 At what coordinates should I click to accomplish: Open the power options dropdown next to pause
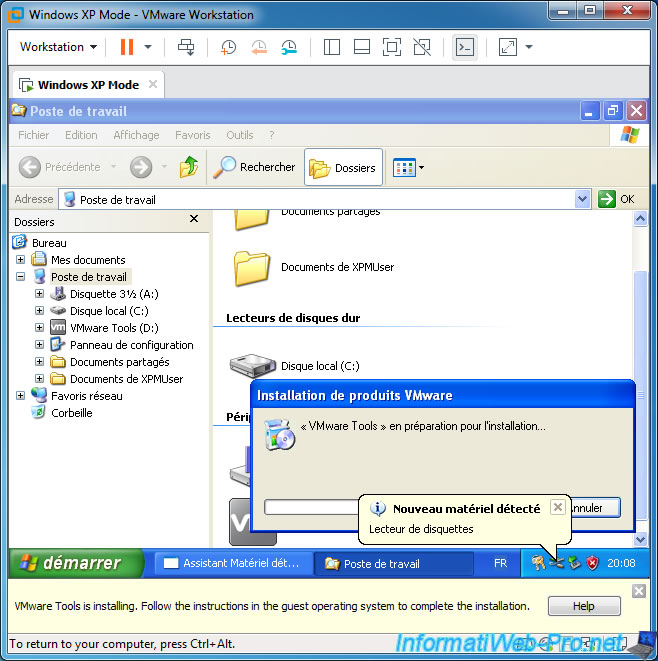(x=148, y=47)
